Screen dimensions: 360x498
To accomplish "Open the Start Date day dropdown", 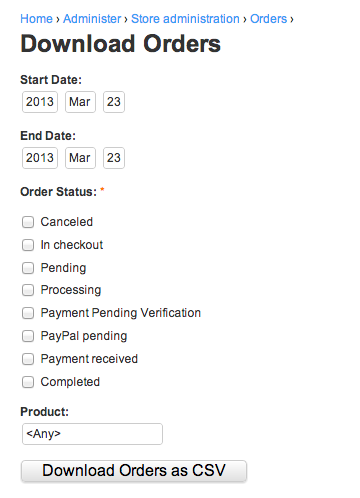I will (114, 102).
